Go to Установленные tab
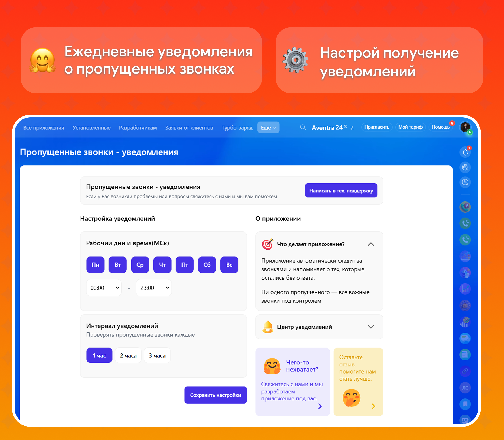504x440 pixels. point(91,128)
